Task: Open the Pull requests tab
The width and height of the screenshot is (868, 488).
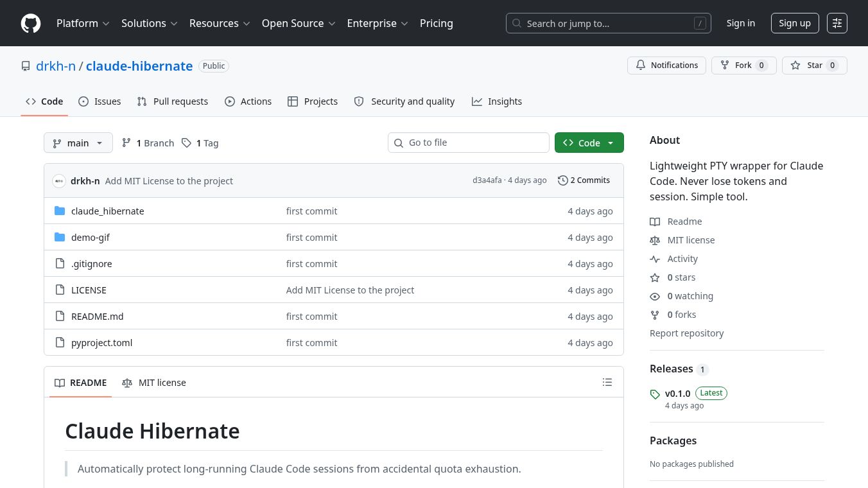Action: point(173,101)
